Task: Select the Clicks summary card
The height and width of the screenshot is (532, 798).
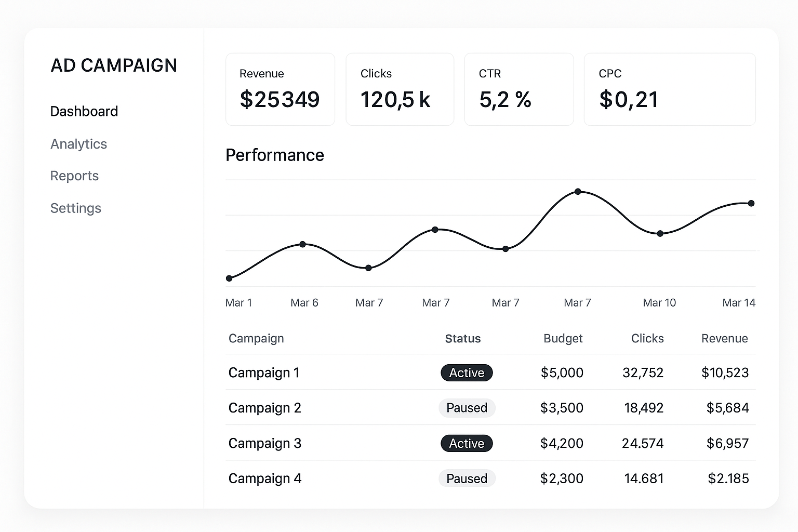Action: [x=400, y=89]
